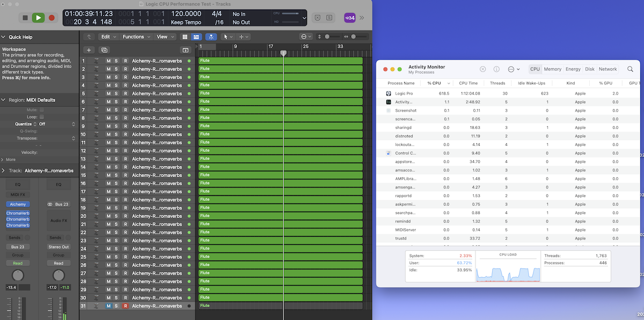Unmute track 31

pyautogui.click(x=108, y=306)
